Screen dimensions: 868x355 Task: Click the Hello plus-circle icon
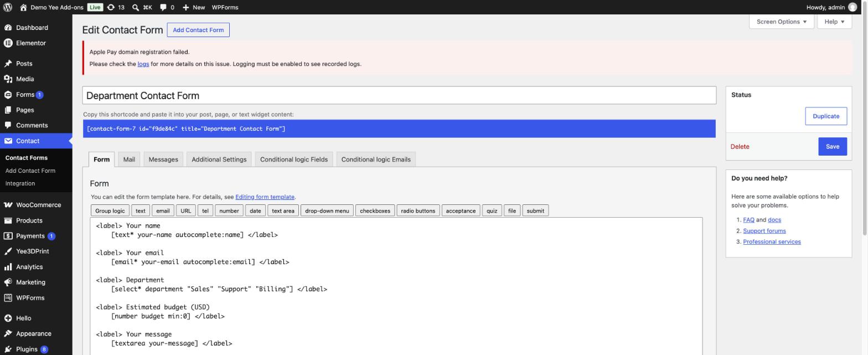pyautogui.click(x=8, y=318)
